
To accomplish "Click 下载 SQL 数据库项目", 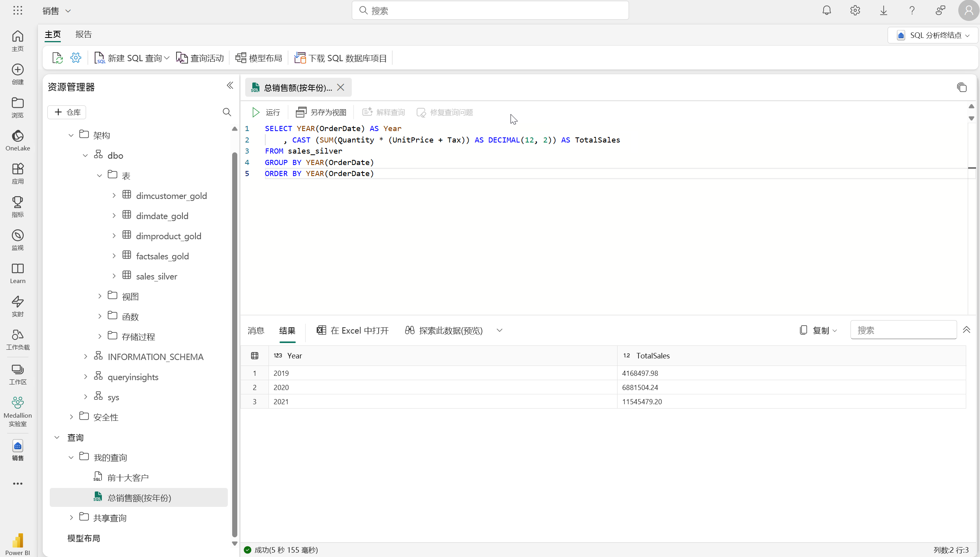I will tap(340, 58).
